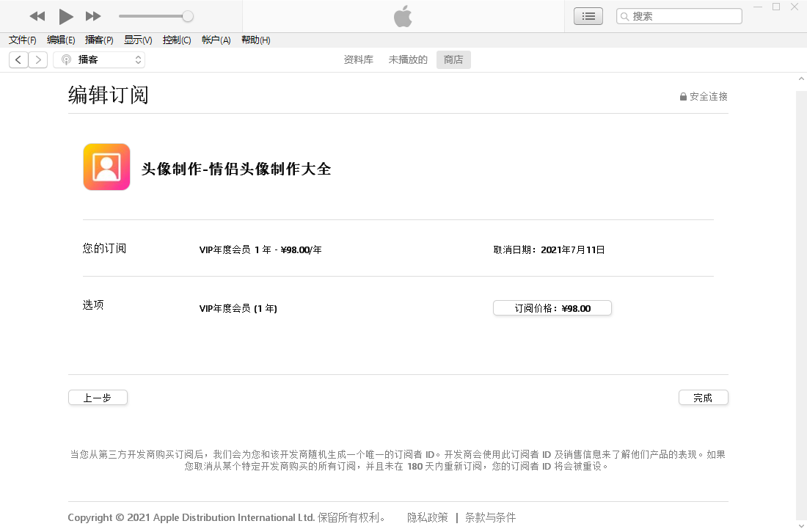Open the 隐私政策 link

pyautogui.click(x=427, y=517)
